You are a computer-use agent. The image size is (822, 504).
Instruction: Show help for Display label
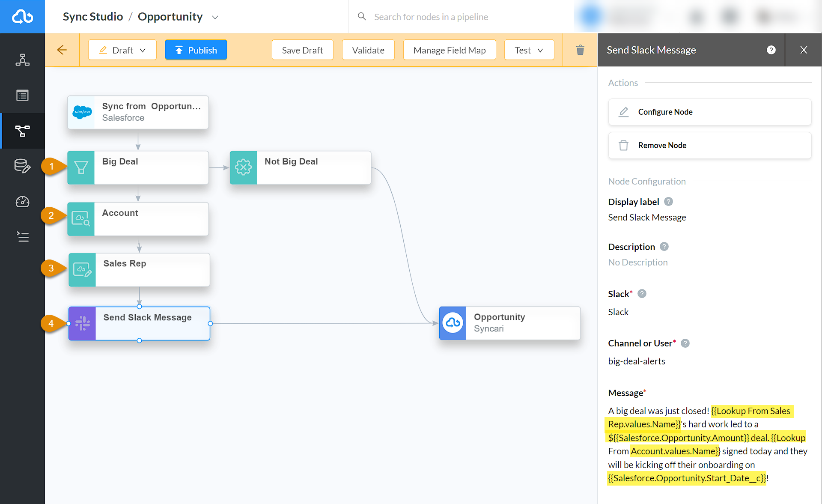pyautogui.click(x=668, y=202)
